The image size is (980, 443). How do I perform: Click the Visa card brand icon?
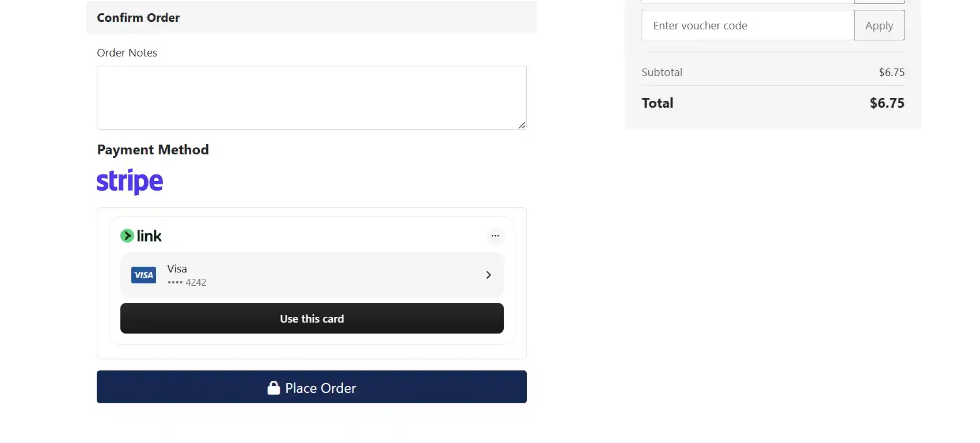point(143,275)
